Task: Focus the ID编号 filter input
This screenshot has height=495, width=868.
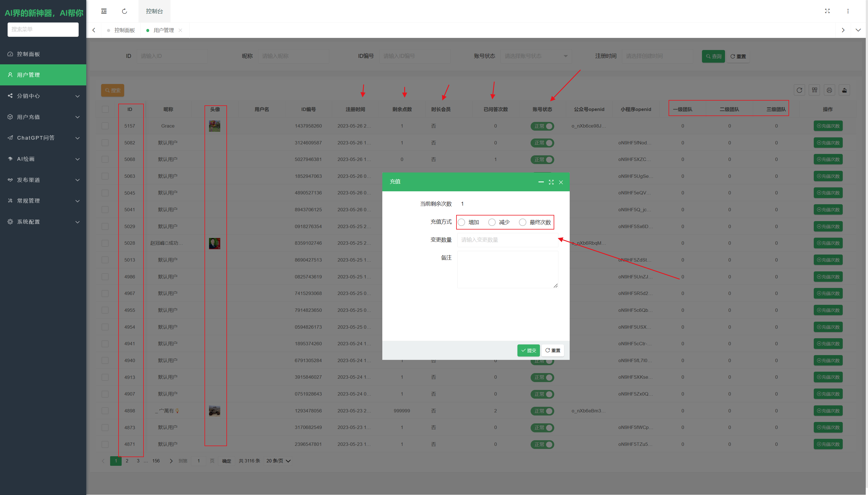Action: (415, 56)
